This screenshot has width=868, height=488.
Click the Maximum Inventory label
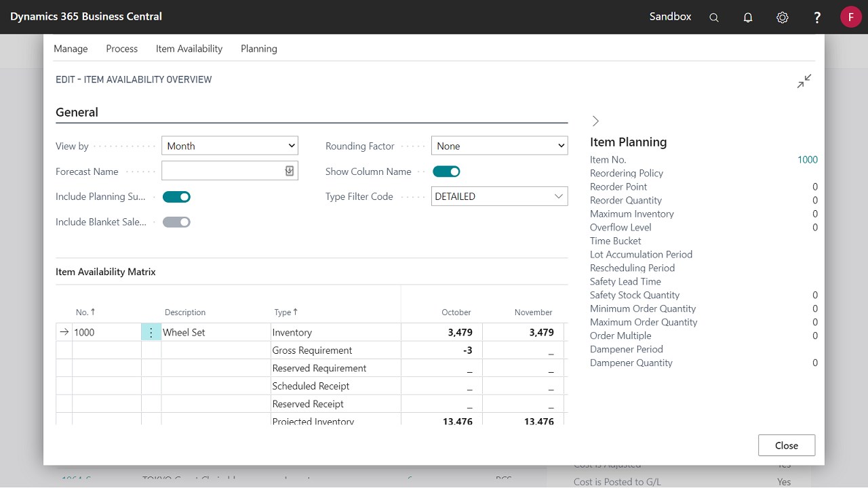[632, 214]
